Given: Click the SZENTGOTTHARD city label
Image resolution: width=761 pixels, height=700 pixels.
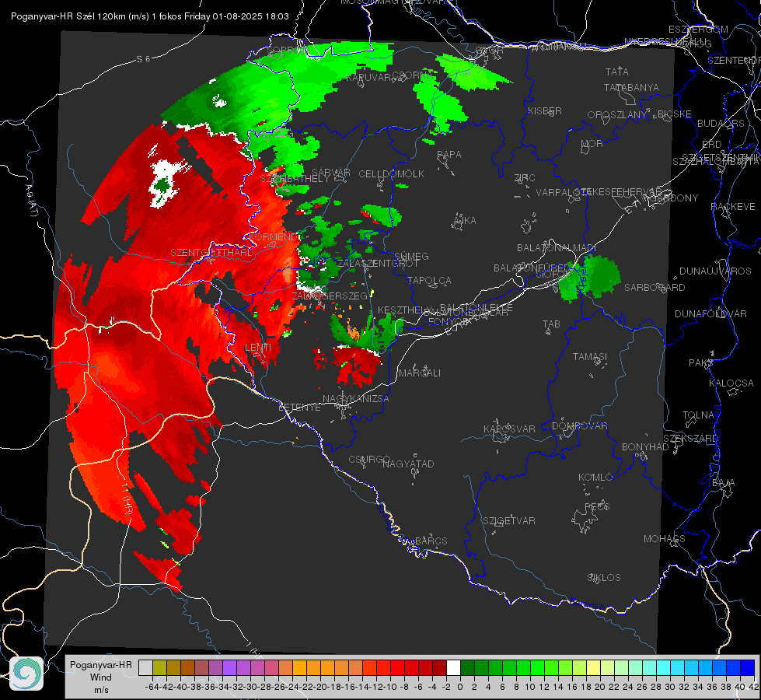Looking at the screenshot, I should point(212,253).
